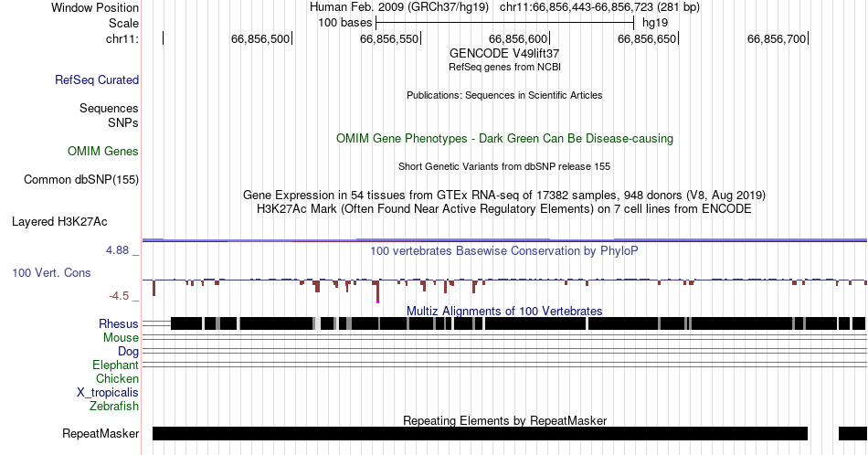Click the Sequences track label
The image size is (868, 455).
(109, 108)
